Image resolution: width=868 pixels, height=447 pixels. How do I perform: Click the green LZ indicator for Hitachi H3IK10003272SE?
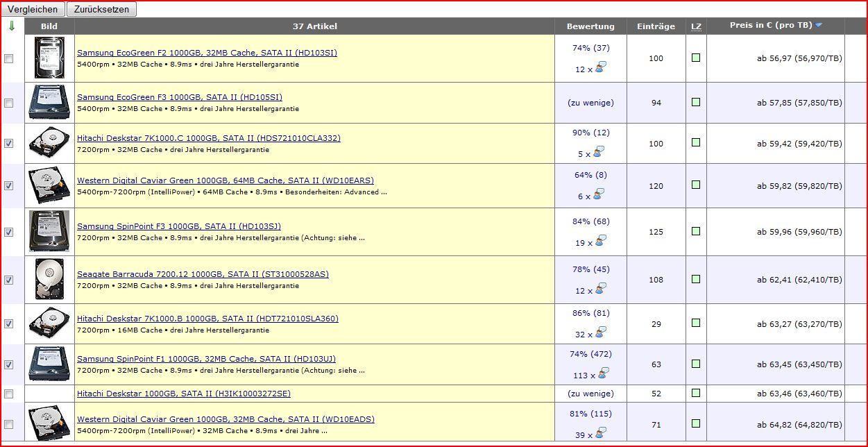click(696, 393)
